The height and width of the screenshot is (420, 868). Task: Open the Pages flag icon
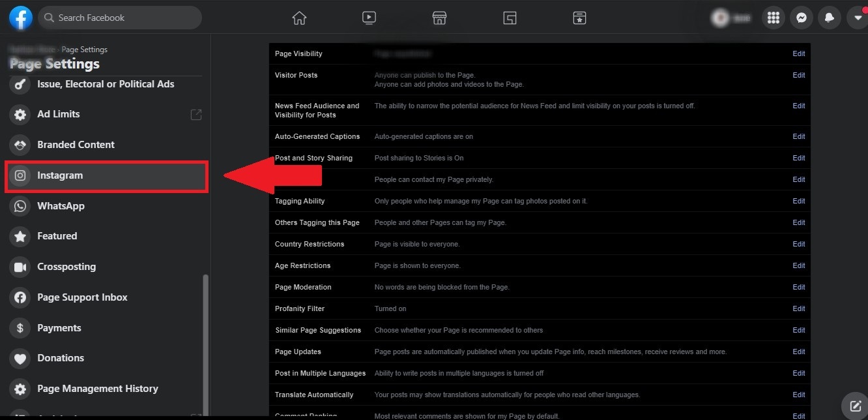(510, 18)
